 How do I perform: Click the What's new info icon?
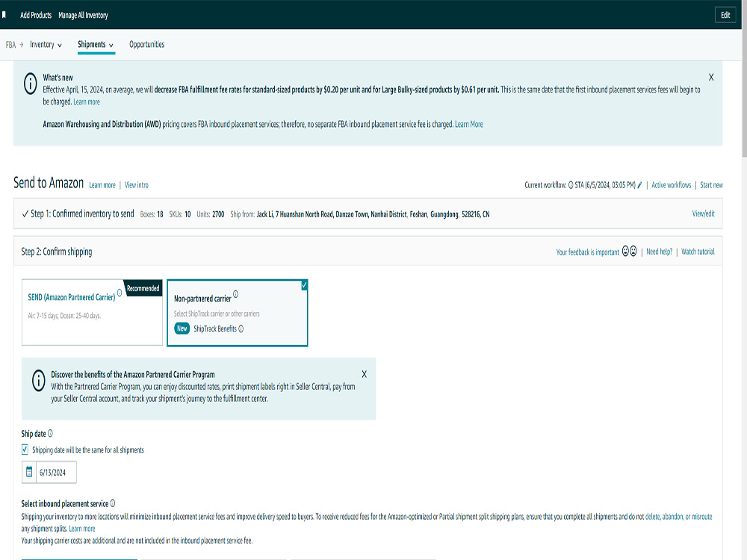31,84
